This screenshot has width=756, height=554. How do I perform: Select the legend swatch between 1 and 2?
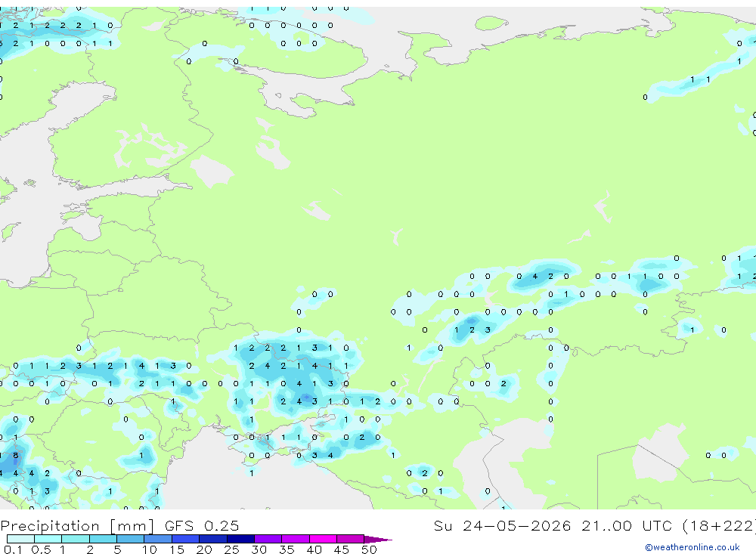coord(76,539)
